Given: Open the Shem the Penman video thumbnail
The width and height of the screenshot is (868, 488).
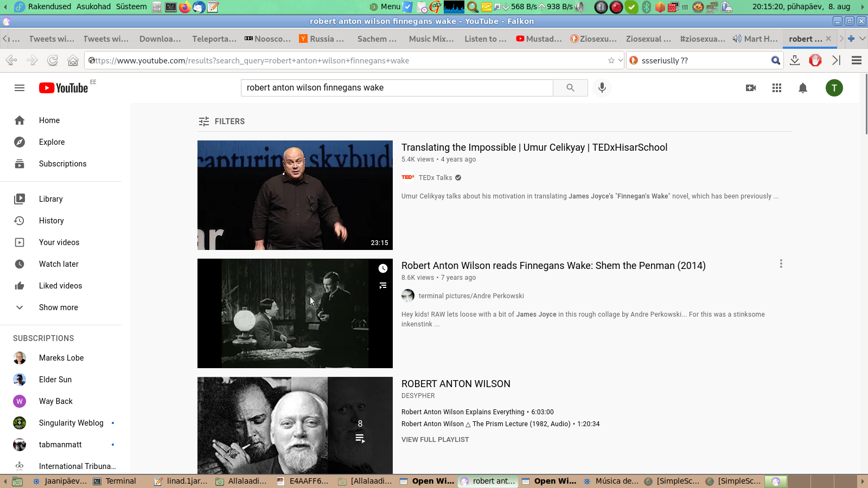Looking at the screenshot, I should pos(295,313).
